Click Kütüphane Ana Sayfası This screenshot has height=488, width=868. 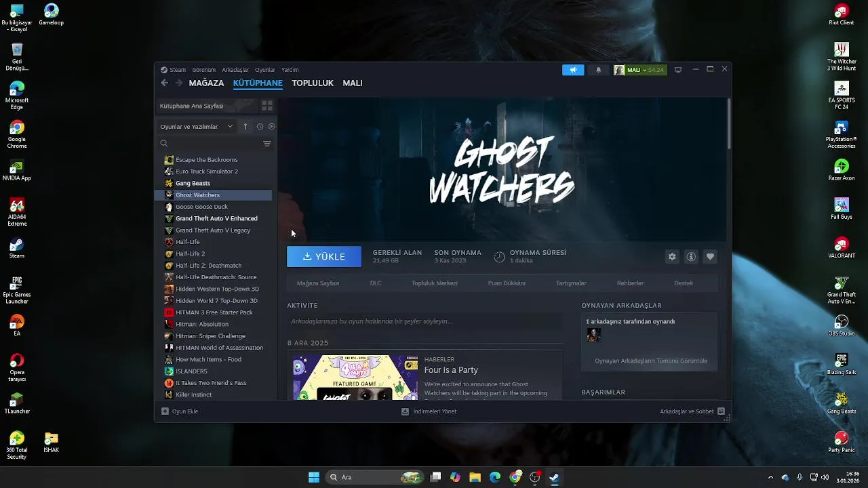pos(207,106)
